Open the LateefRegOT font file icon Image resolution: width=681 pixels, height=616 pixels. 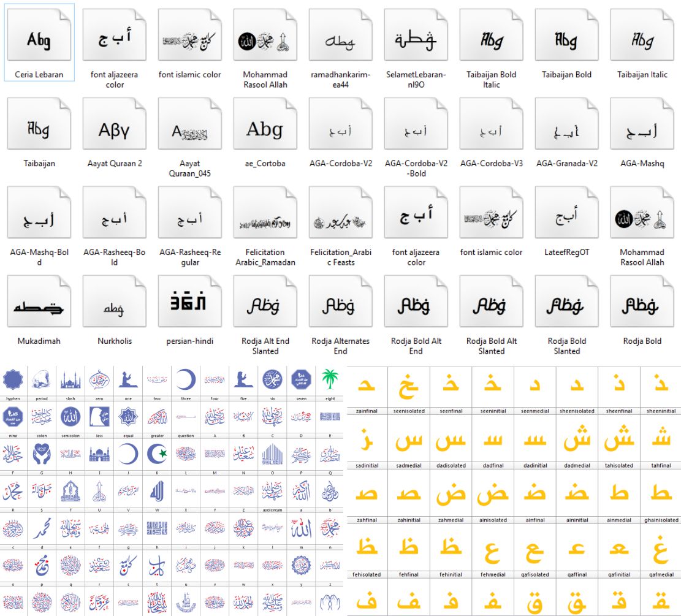coord(567,213)
